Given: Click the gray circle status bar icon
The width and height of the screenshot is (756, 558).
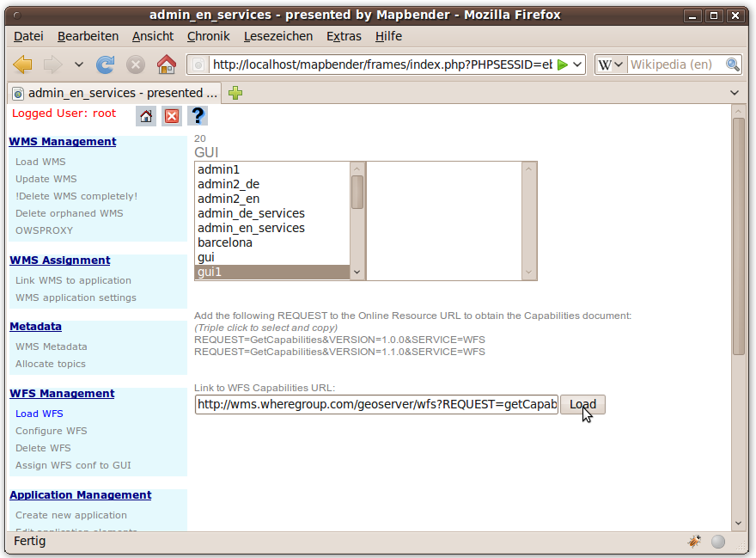Looking at the screenshot, I should point(718,542).
